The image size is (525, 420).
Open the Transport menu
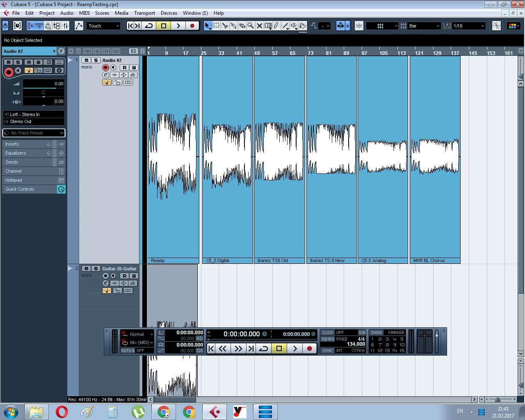click(144, 13)
